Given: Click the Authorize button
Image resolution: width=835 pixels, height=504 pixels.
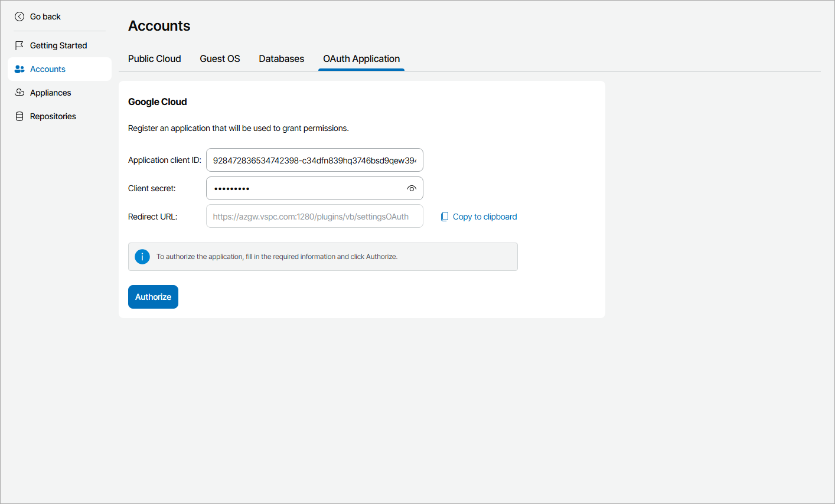Looking at the screenshot, I should coord(153,296).
